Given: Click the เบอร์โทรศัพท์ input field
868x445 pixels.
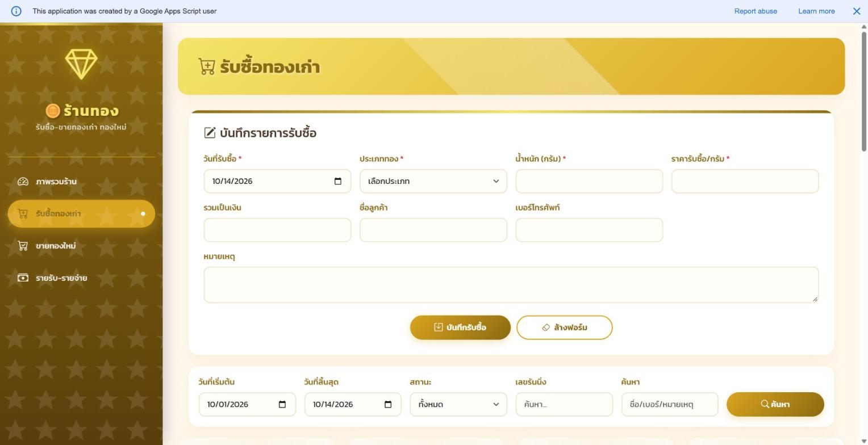Looking at the screenshot, I should [589, 230].
